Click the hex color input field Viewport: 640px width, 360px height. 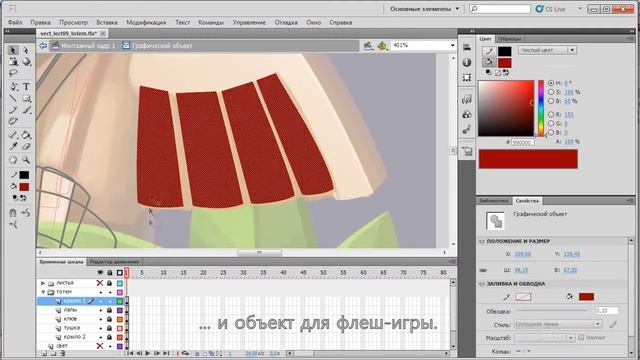523,142
